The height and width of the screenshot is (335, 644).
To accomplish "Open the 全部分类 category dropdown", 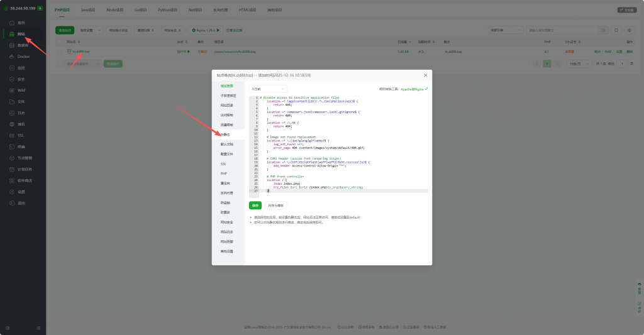I will click(x=506, y=30).
